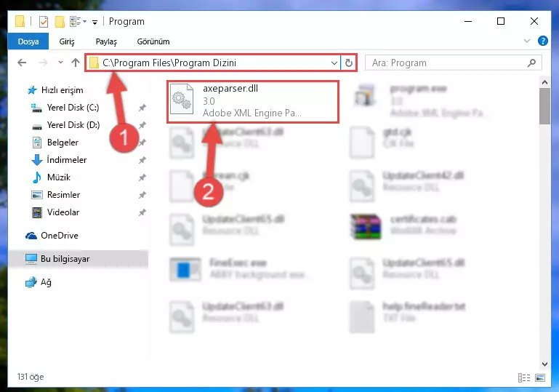Open İndirmeler in the sidebar
This screenshot has width=559, height=392.
tap(66, 160)
